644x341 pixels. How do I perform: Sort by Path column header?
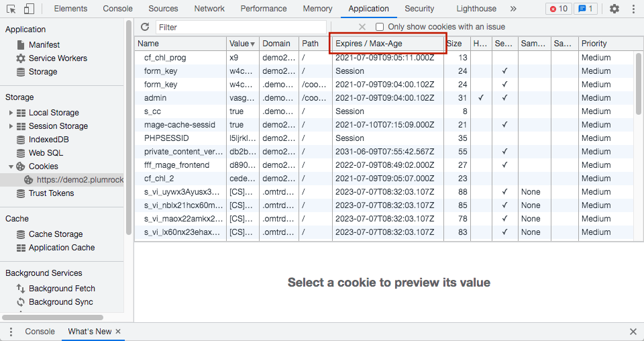pyautogui.click(x=315, y=44)
